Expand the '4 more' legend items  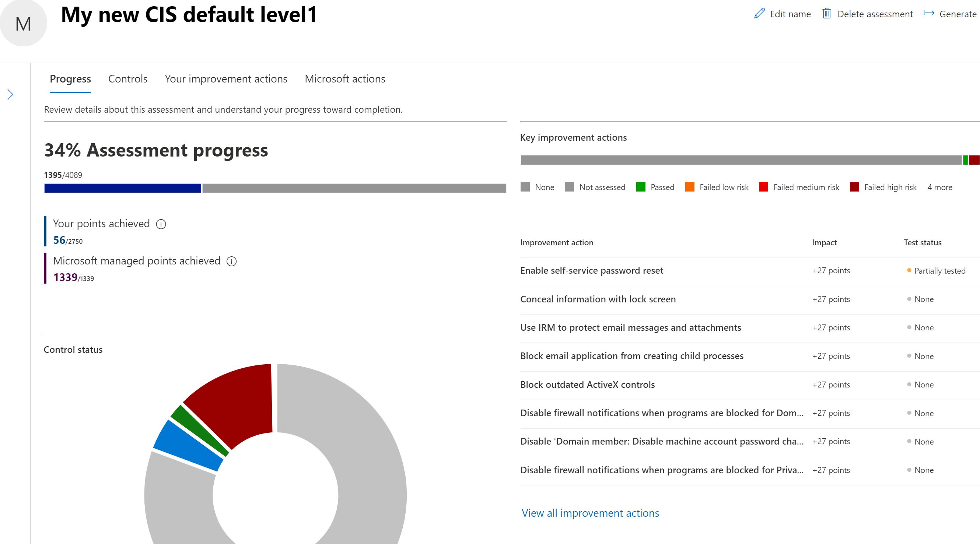(x=940, y=187)
